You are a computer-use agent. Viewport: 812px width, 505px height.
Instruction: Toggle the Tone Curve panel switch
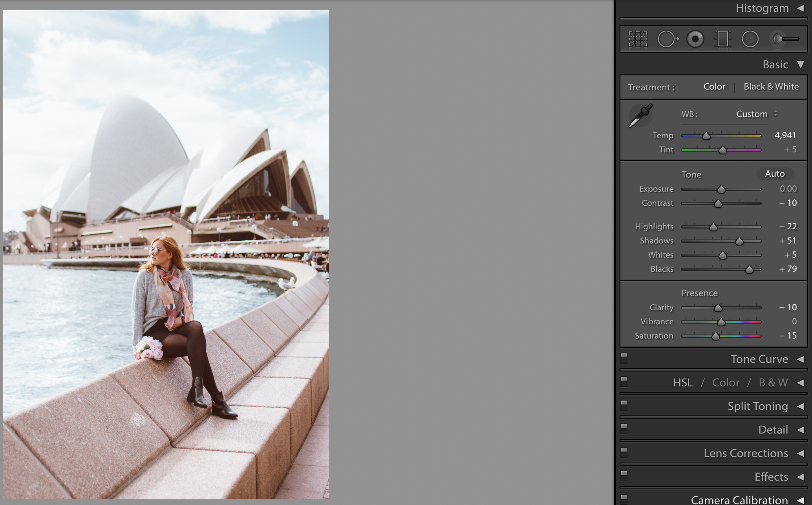coord(624,358)
